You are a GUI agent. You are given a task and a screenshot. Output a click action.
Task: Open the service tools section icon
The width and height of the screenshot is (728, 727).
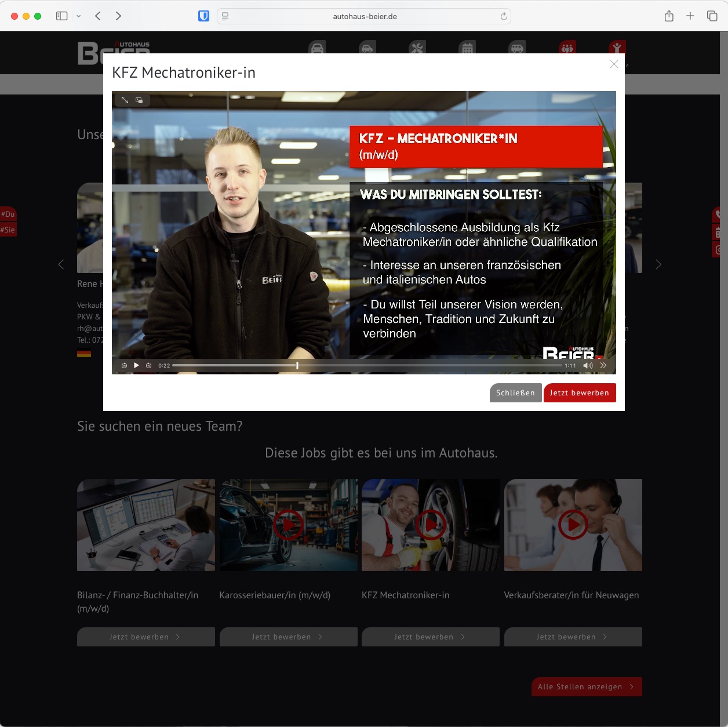pos(417,49)
